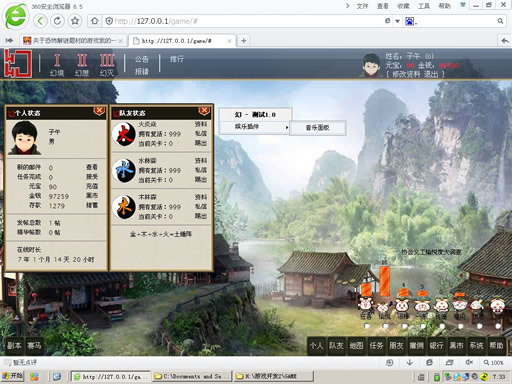The height and width of the screenshot is (384, 512).
Task: Reload the page with refresh icon
Action: (57, 21)
